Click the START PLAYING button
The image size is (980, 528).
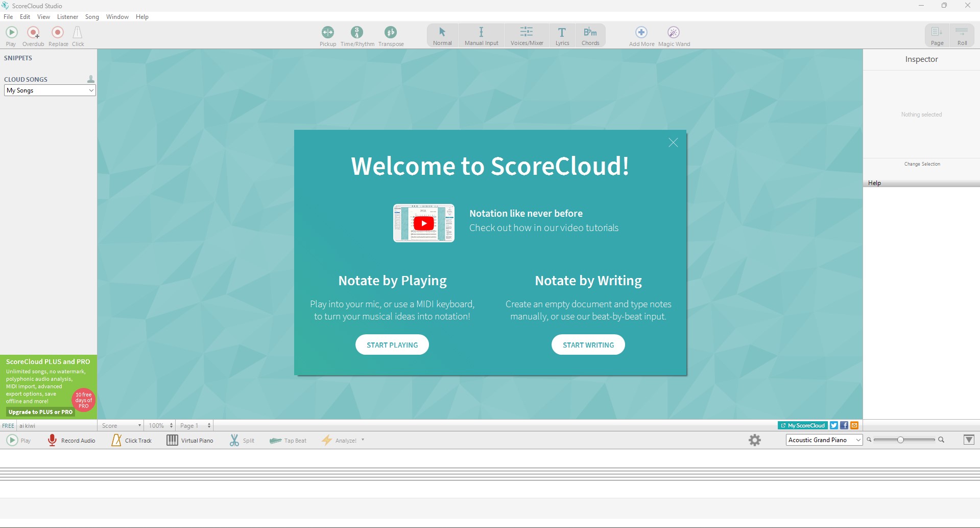click(x=392, y=345)
